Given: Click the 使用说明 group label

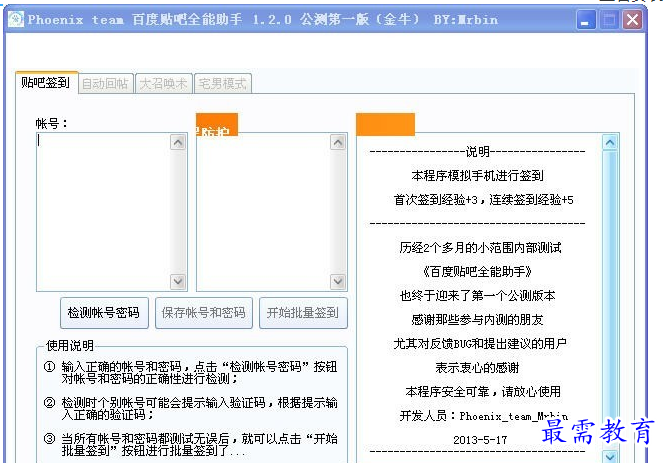Looking at the screenshot, I should [70, 345].
